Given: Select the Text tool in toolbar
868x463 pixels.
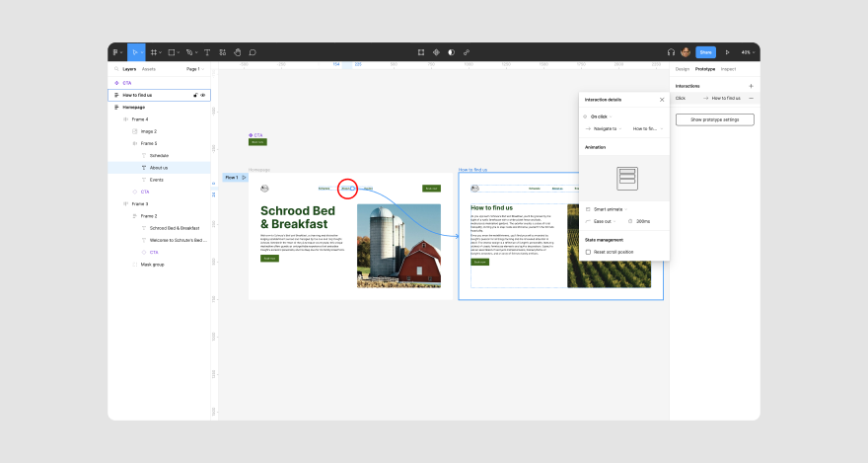Looking at the screenshot, I should point(207,52).
